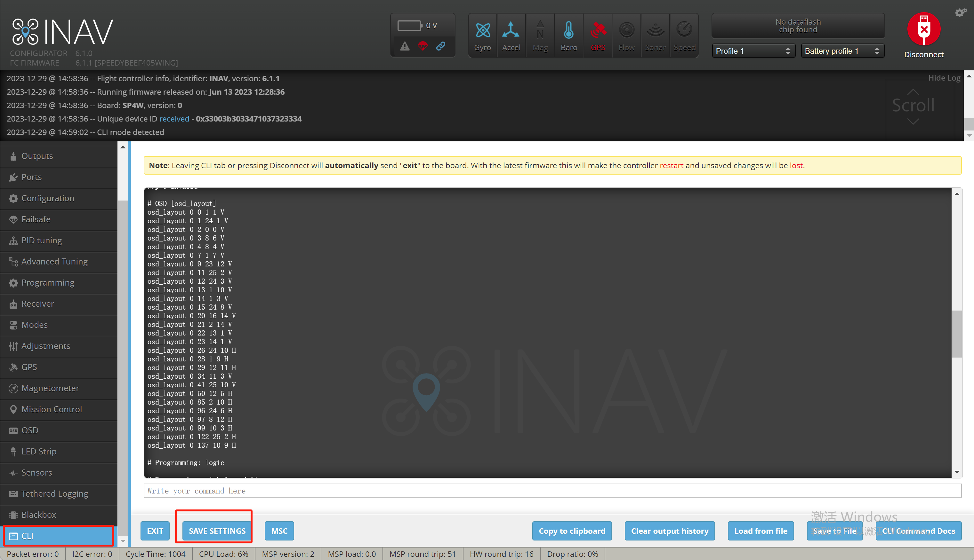The height and width of the screenshot is (560, 974).
Task: Click Load from file button
Action: click(761, 531)
